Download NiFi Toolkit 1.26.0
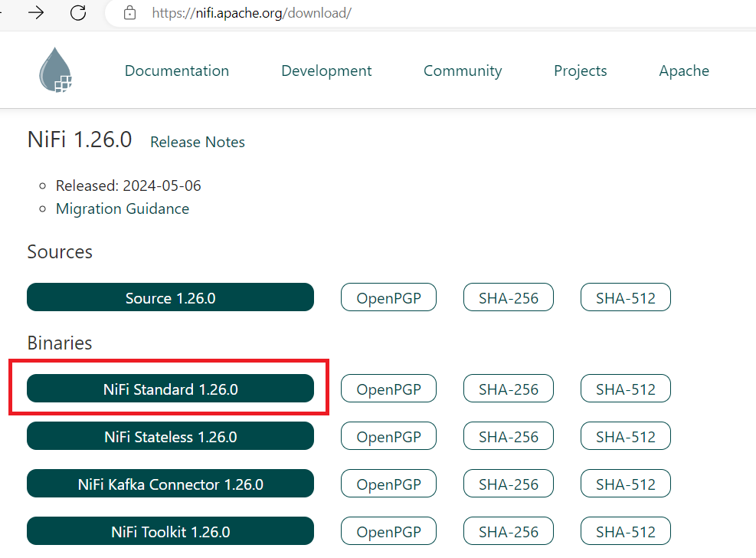 pos(170,531)
